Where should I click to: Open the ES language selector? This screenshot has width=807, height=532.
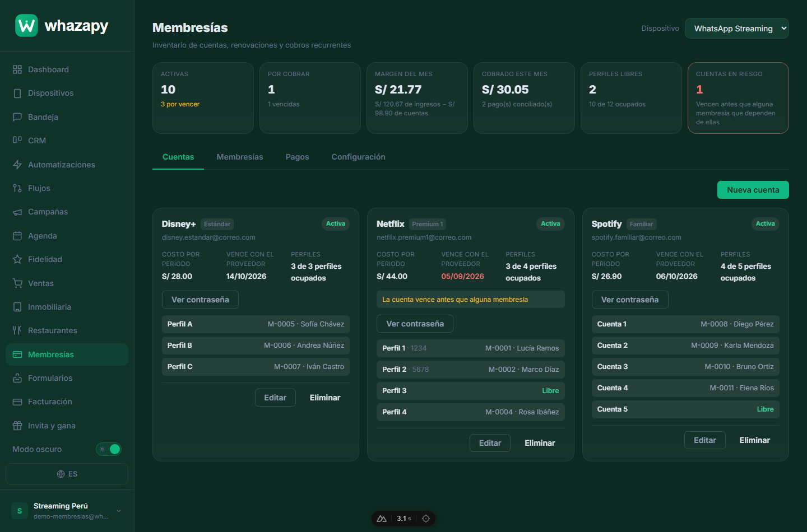pos(67,474)
